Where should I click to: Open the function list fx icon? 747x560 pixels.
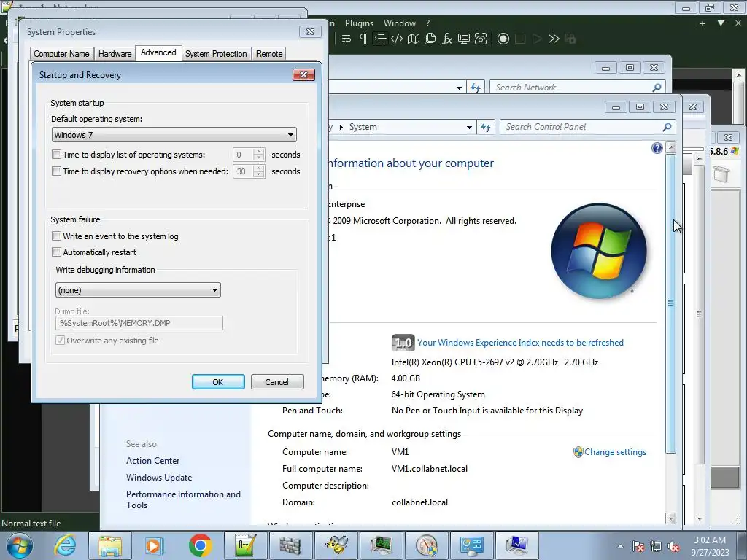447,39
